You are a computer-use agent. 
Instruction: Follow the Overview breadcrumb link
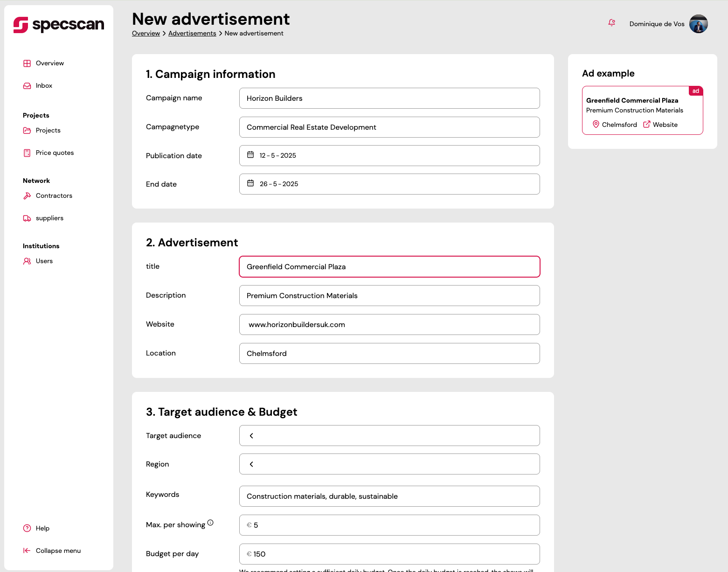coord(146,33)
